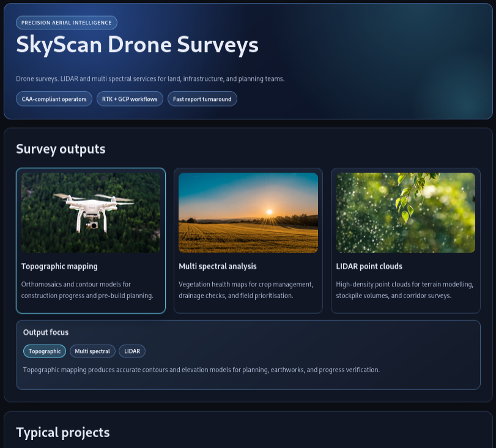Click the drone photo on the Topographic mapping card
Viewport: 496px width, 448px height.
[x=91, y=212]
